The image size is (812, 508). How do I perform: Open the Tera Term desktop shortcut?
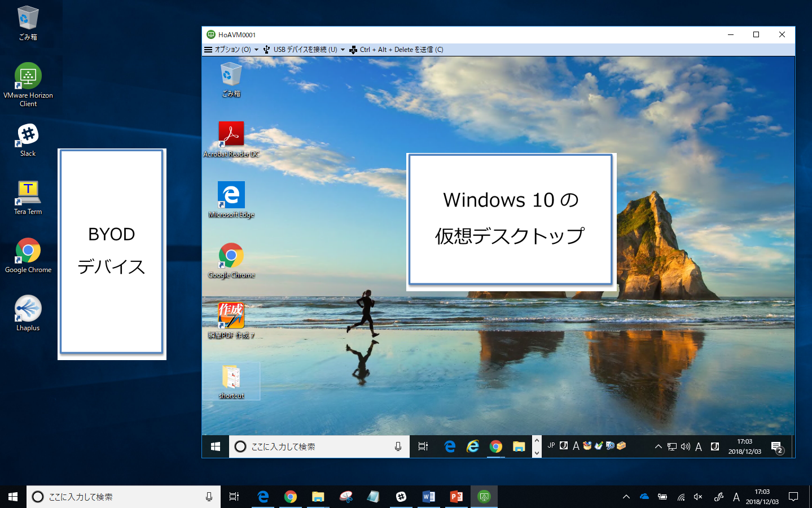[28, 194]
